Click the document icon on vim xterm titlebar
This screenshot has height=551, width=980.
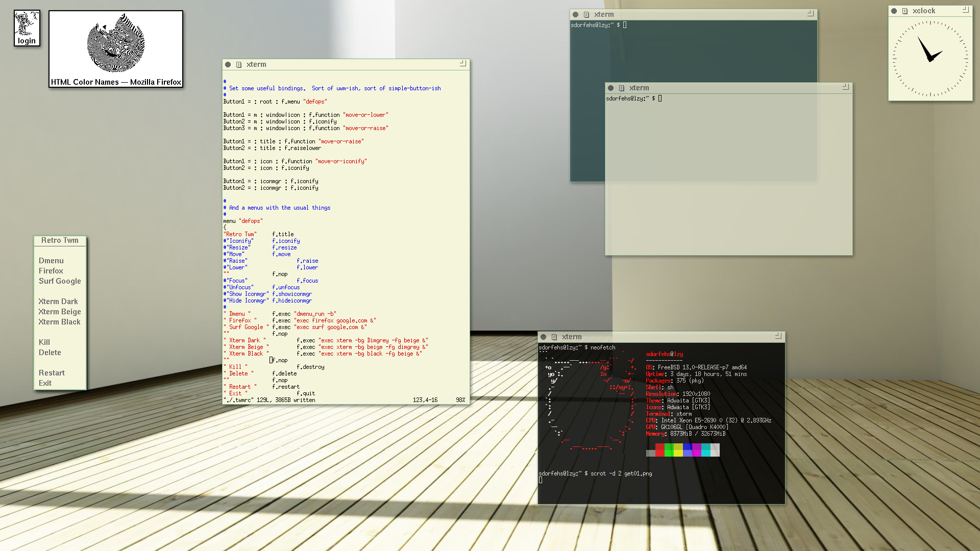coord(239,65)
